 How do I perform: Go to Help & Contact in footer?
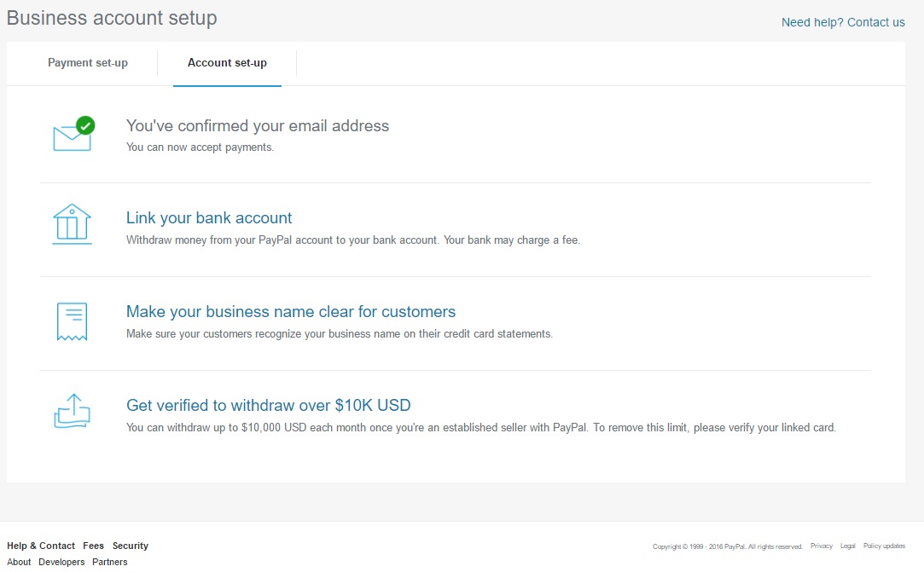point(41,546)
